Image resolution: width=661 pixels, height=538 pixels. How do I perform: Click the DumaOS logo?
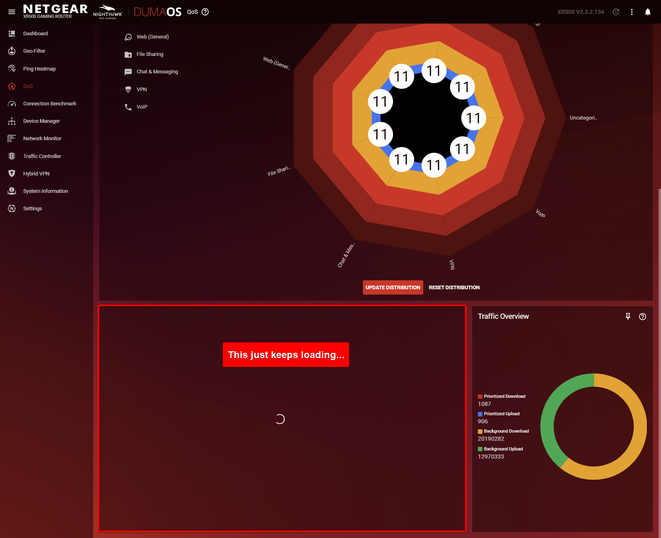click(x=157, y=12)
